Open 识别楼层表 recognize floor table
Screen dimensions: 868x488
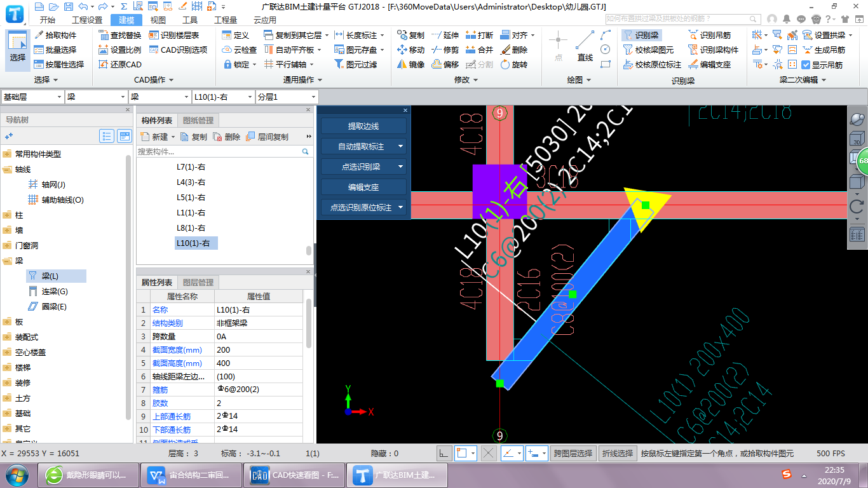coord(174,35)
